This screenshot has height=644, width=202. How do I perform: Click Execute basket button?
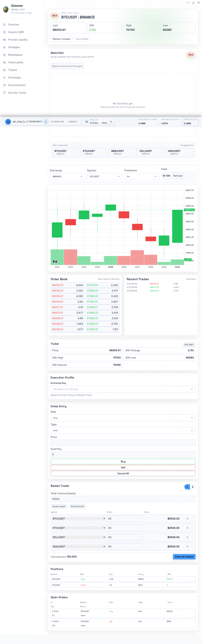click(x=184, y=557)
